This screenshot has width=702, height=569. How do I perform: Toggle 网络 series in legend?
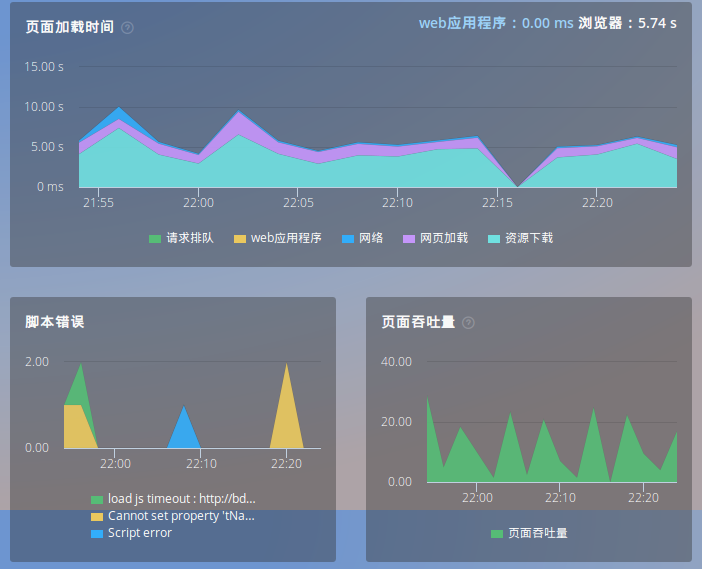362,238
